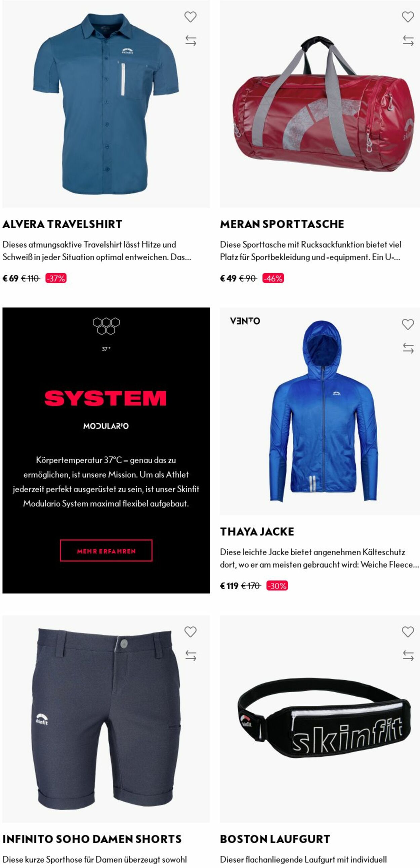Select the blue travelshirt product image
Image resolution: width=420 pixels, height=868 pixels.
click(x=106, y=104)
